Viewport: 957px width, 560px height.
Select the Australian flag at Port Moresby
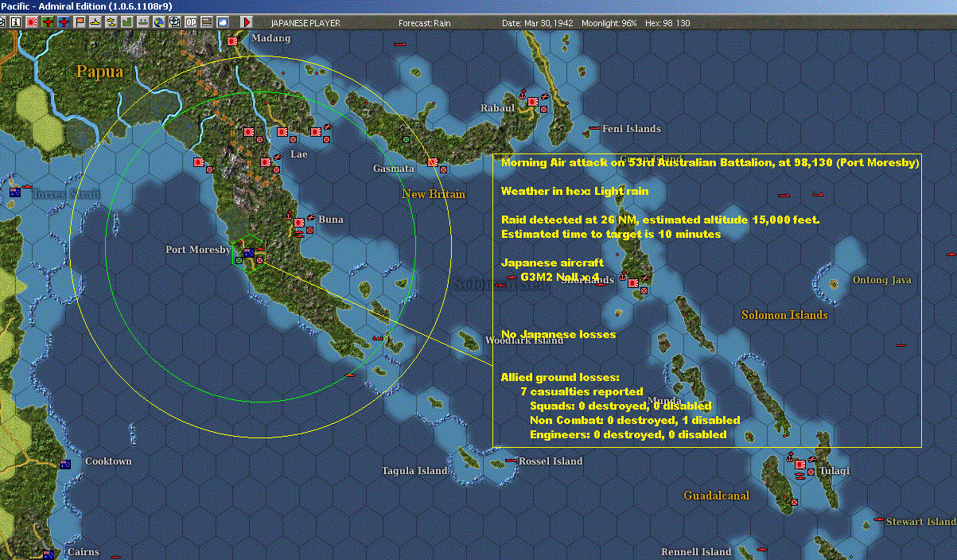point(248,253)
